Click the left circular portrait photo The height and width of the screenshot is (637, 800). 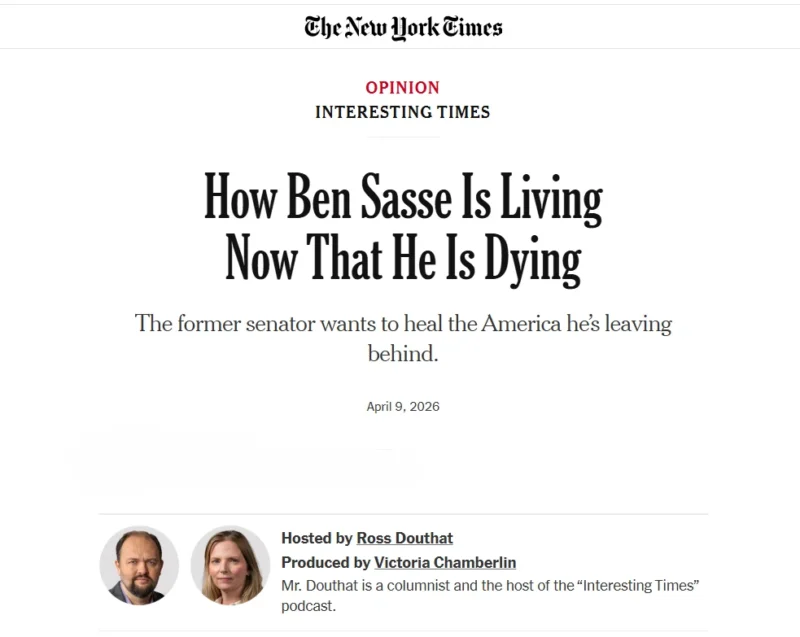[x=139, y=565]
